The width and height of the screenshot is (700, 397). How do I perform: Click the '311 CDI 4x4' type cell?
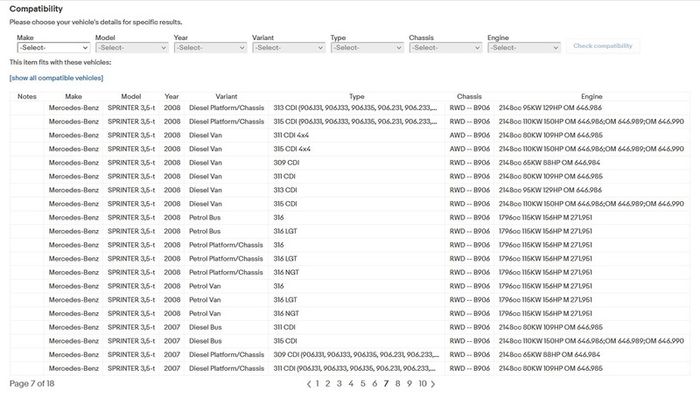[291, 135]
